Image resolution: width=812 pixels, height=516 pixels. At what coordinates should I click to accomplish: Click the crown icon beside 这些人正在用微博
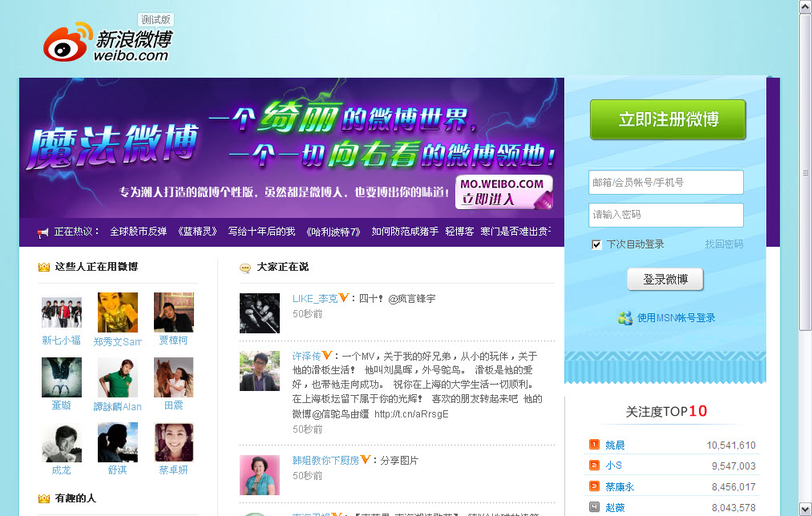pos(44,267)
